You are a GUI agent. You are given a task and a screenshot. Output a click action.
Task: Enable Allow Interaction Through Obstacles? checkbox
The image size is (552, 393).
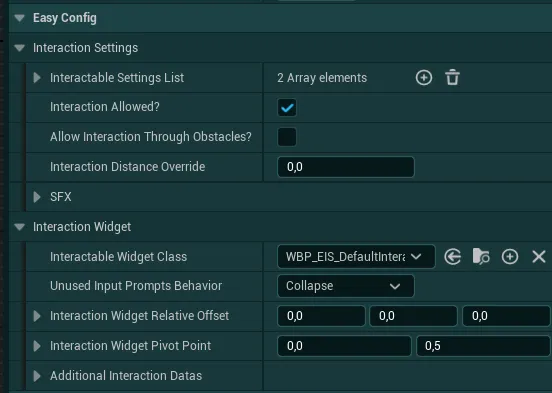pos(287,137)
